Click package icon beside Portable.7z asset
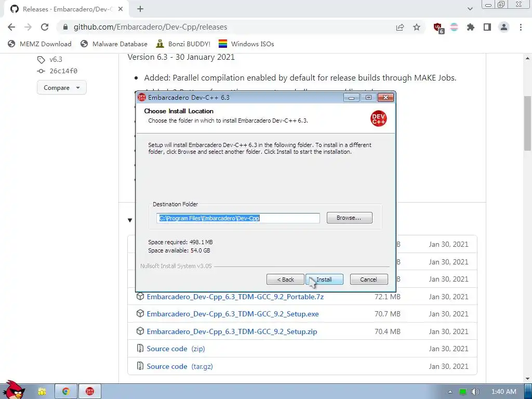532x399 pixels. coord(140,296)
